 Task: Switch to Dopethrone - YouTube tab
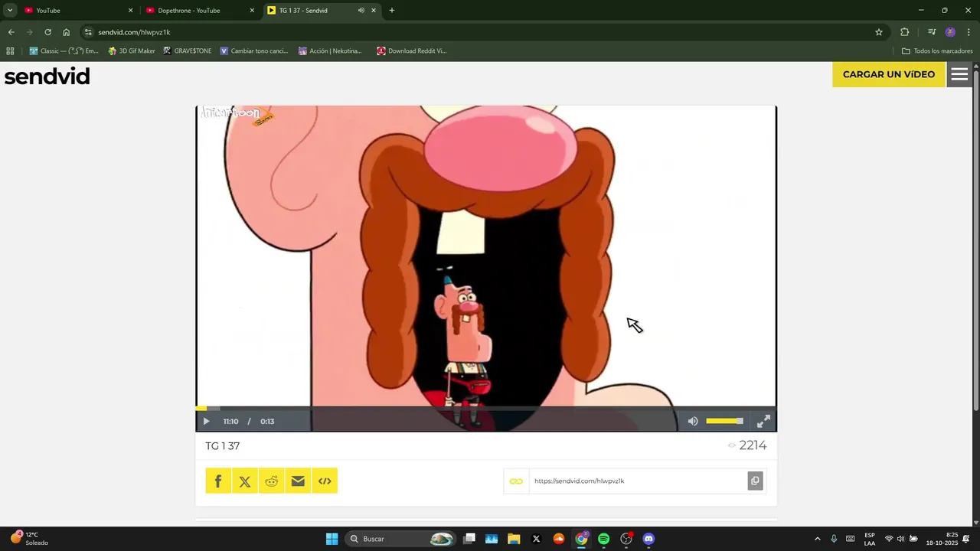point(199,11)
